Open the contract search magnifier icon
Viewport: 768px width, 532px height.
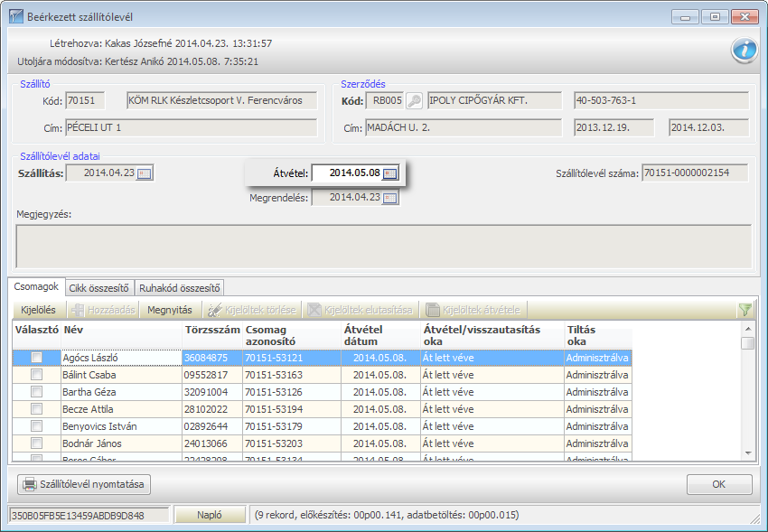[414, 101]
